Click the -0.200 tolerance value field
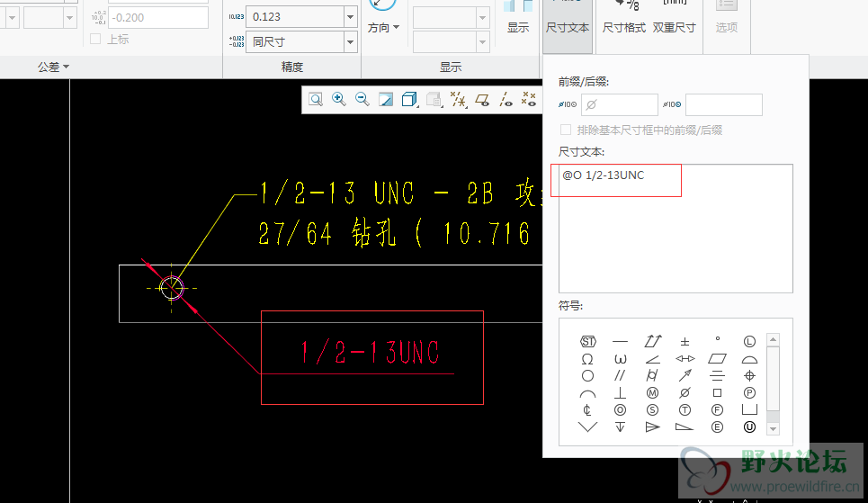Viewport: 868px width, 503px height. click(158, 18)
